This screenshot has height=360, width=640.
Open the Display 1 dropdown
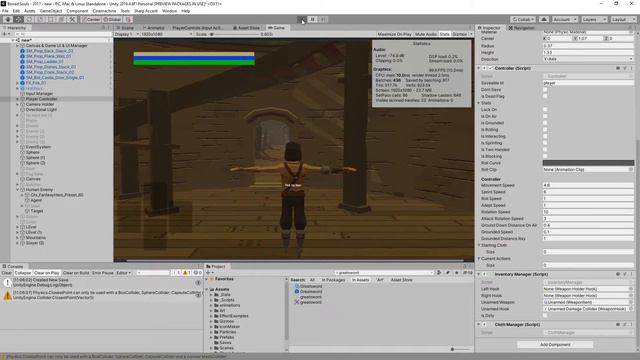point(126,34)
